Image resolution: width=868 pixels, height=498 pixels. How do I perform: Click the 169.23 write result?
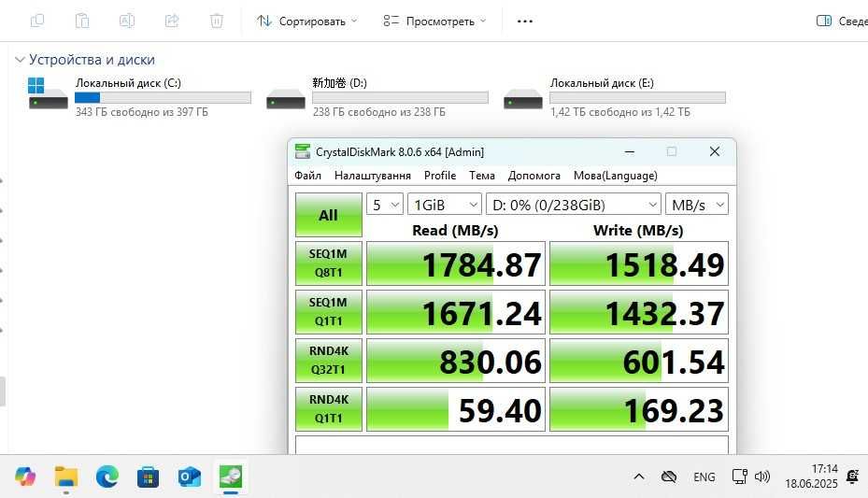click(x=639, y=409)
